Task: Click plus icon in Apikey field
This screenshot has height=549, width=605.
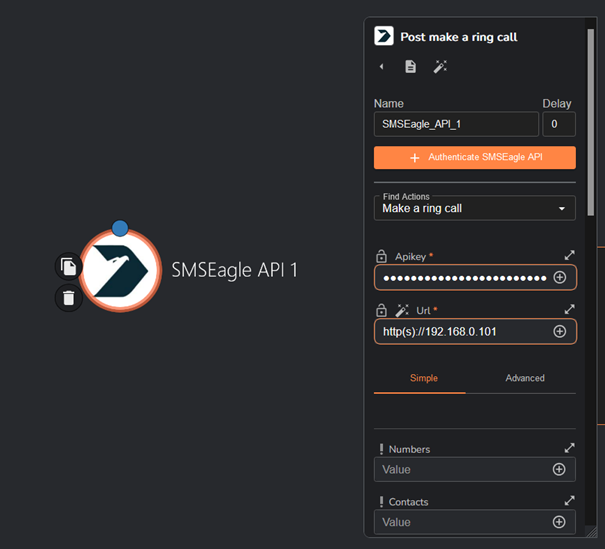Action: pos(560,277)
